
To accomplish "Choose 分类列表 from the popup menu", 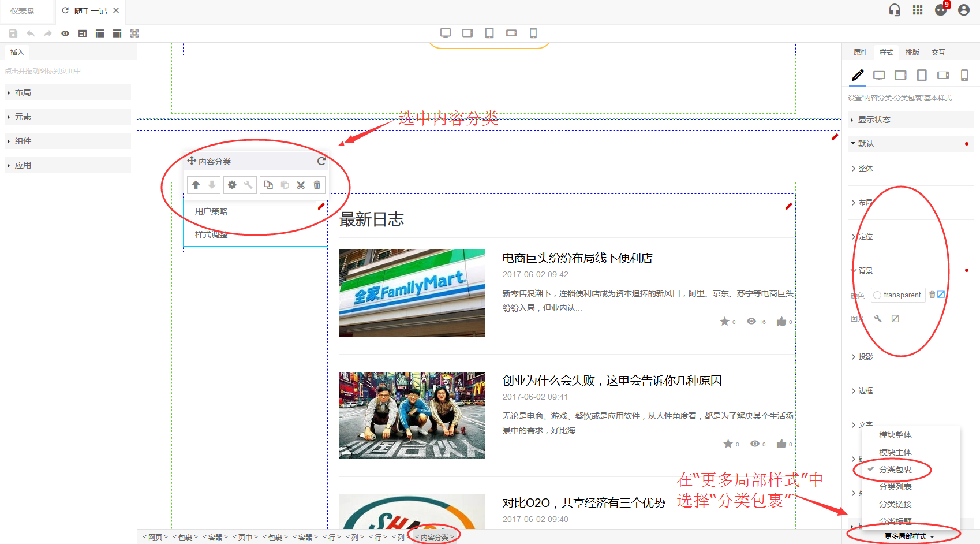I will [895, 487].
